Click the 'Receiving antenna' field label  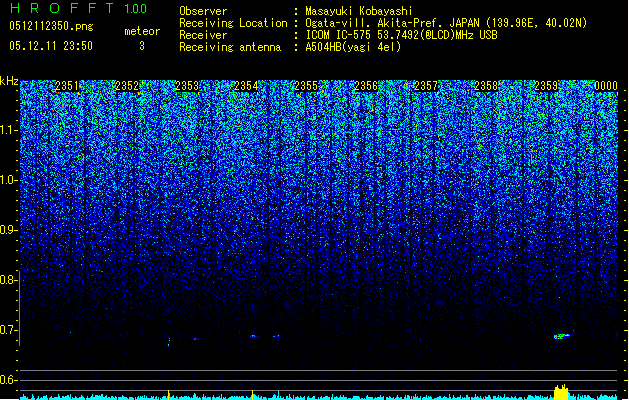[x=230, y=47]
